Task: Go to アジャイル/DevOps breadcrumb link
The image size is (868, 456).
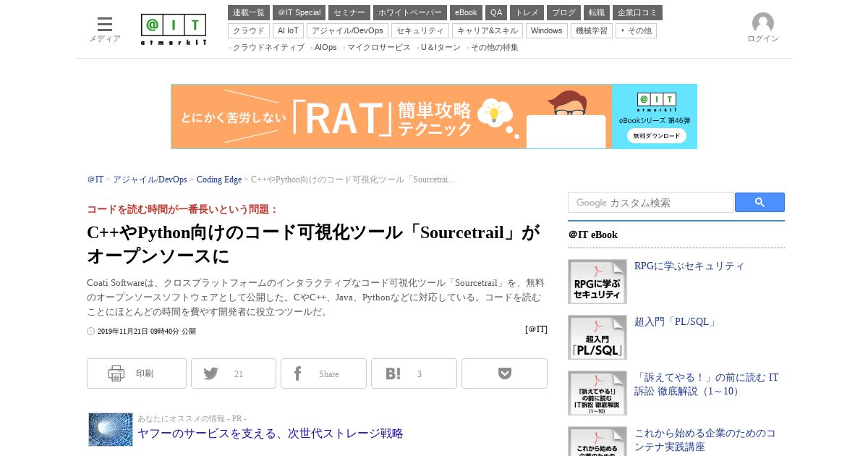Action: (150, 180)
